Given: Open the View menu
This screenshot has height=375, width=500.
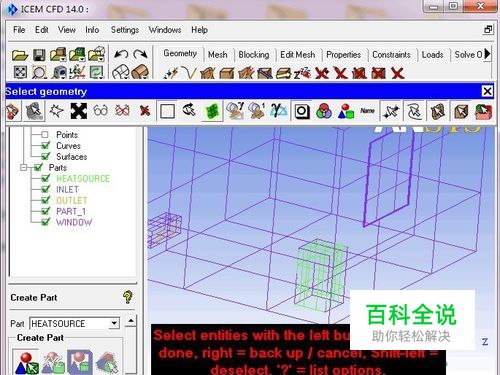Looking at the screenshot, I should click(x=67, y=30).
